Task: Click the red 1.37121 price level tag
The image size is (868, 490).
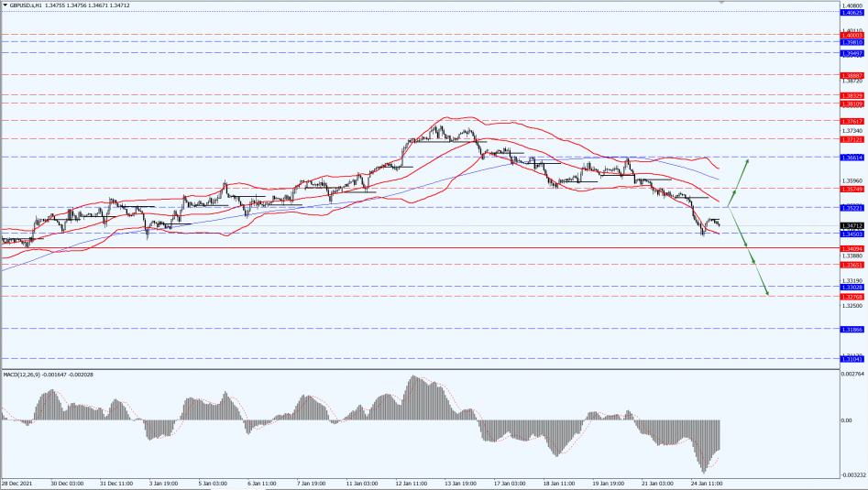Action: [x=852, y=139]
